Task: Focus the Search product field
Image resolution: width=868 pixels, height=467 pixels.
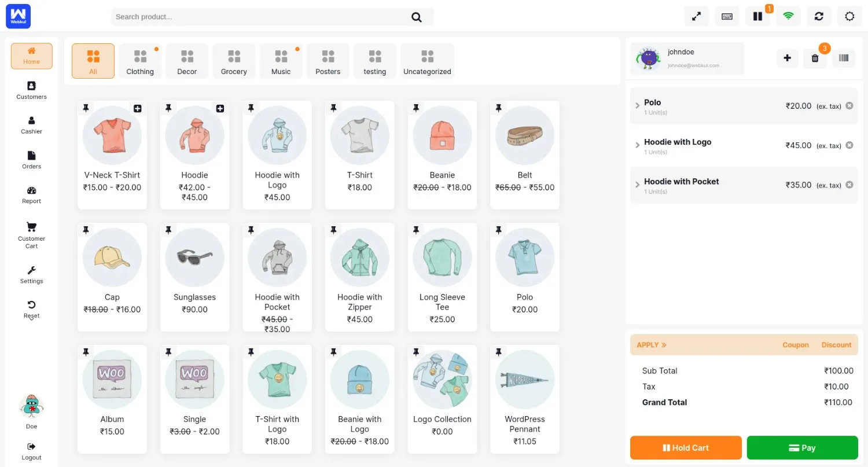Action: coord(260,17)
